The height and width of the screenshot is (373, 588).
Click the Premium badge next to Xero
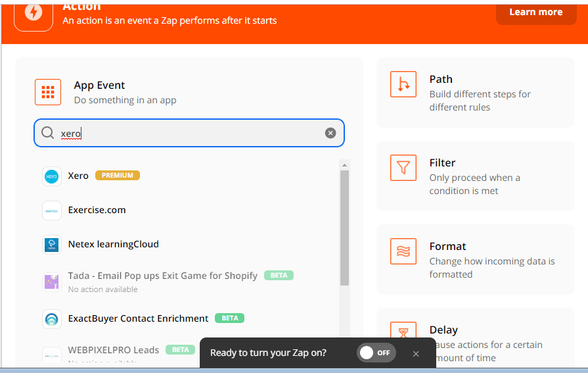tap(118, 176)
